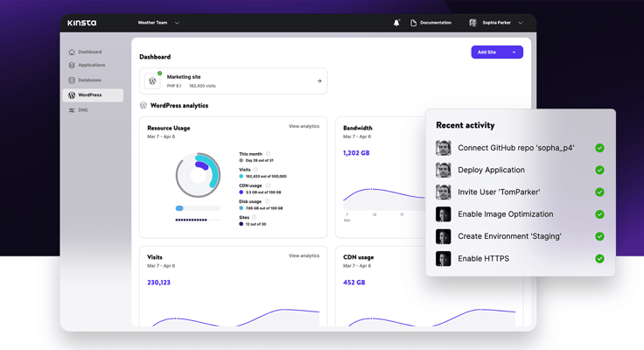This screenshot has width=644, height=350.
Task: Click the Visits chart line
Action: tap(236, 317)
